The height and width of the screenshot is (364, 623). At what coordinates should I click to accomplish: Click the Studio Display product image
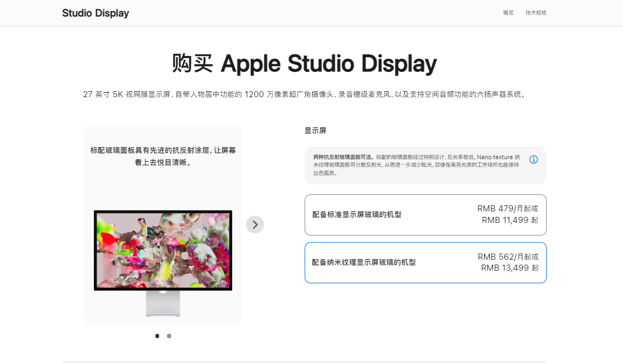pyautogui.click(x=163, y=263)
